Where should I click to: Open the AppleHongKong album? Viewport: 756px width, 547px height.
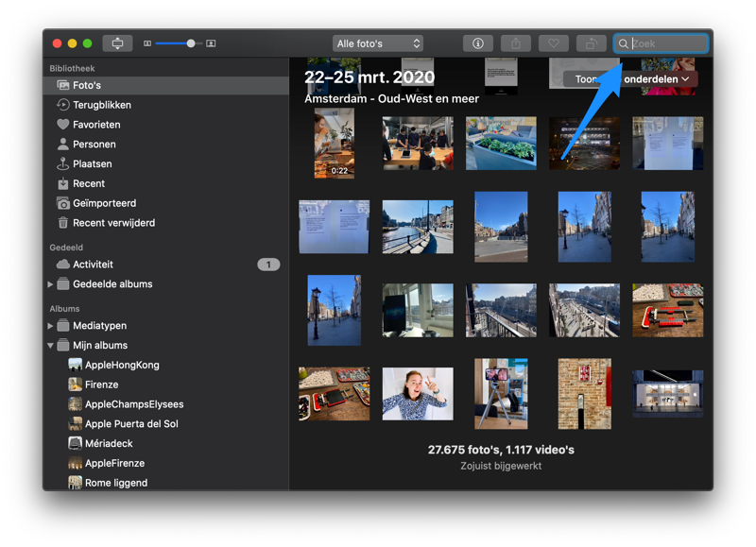(x=166, y=366)
